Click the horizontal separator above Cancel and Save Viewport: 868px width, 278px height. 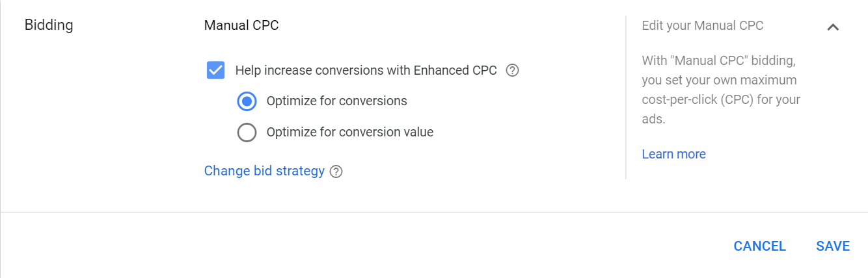click(x=434, y=212)
